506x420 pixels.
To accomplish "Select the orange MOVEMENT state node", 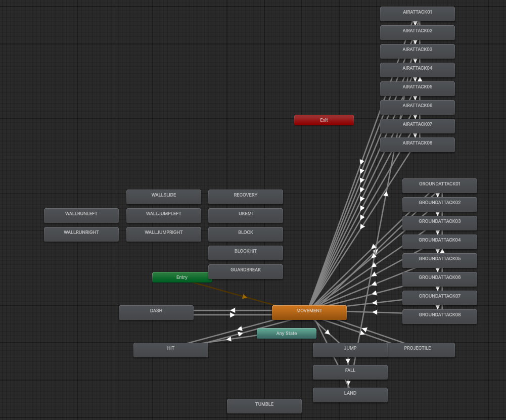I will click(x=309, y=312).
